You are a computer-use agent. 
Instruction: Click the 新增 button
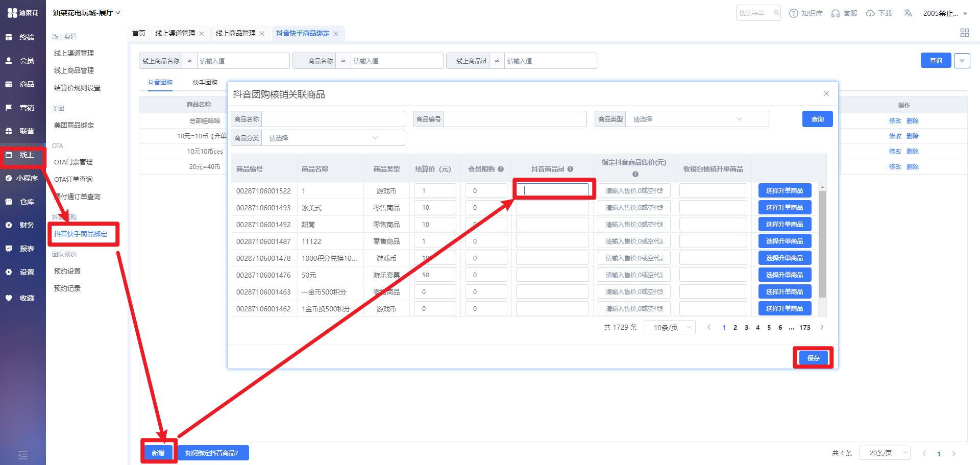coord(158,453)
